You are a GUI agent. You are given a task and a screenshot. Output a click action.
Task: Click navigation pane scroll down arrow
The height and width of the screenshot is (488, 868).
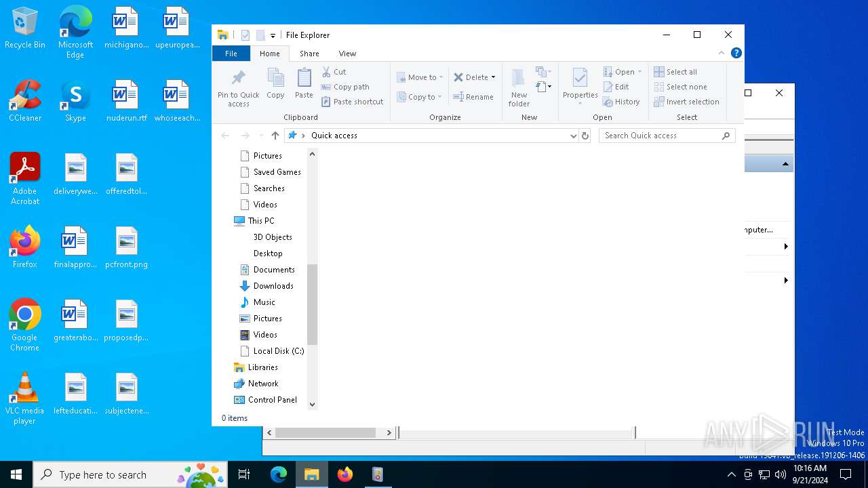tap(312, 405)
